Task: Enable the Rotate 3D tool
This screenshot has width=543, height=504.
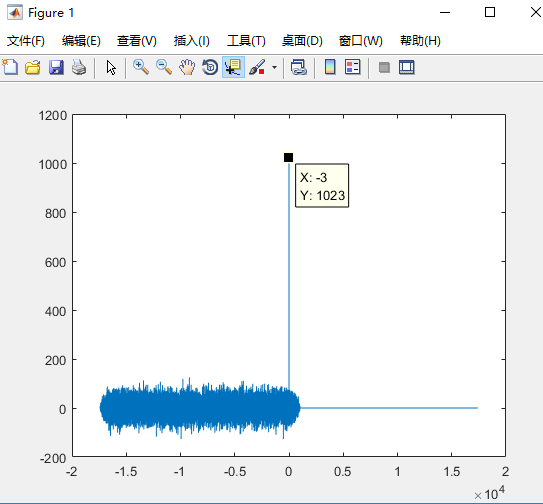Action: (x=210, y=67)
